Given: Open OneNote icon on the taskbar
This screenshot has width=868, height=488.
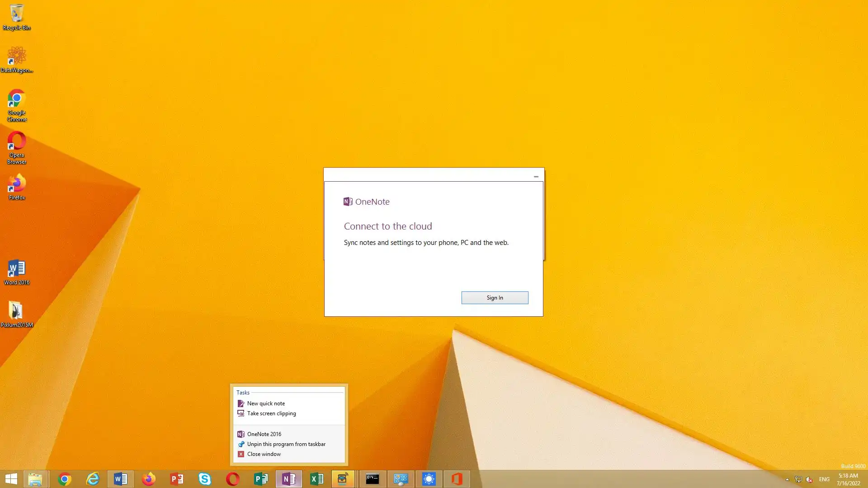Looking at the screenshot, I should 288,479.
